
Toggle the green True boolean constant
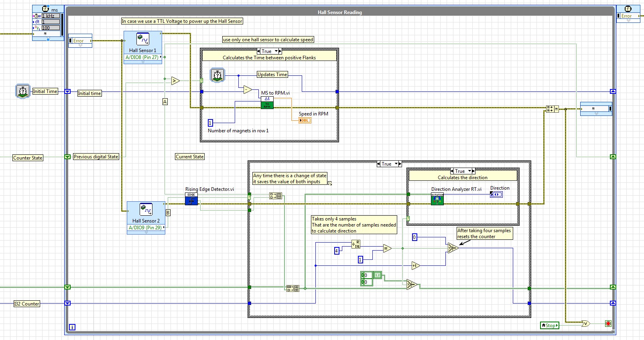[378, 275]
